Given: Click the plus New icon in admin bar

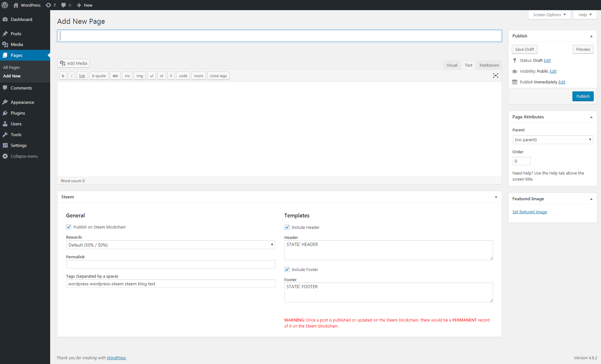Looking at the screenshot, I should coord(79,5).
